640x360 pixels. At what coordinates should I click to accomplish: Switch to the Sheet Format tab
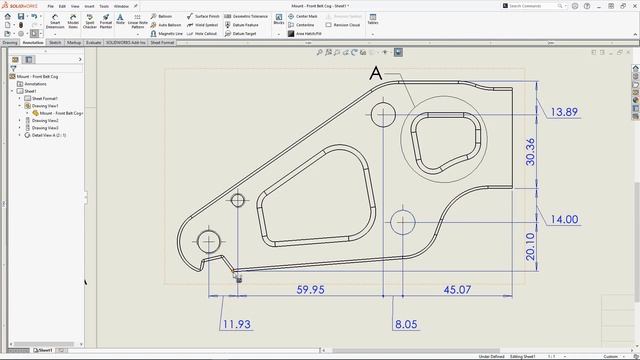(162, 42)
